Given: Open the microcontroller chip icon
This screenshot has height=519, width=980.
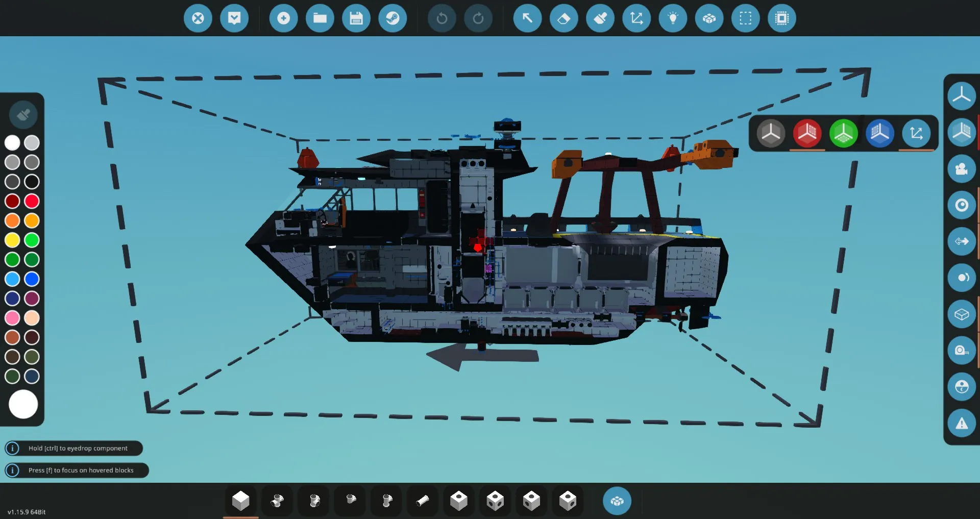Looking at the screenshot, I should [x=781, y=18].
